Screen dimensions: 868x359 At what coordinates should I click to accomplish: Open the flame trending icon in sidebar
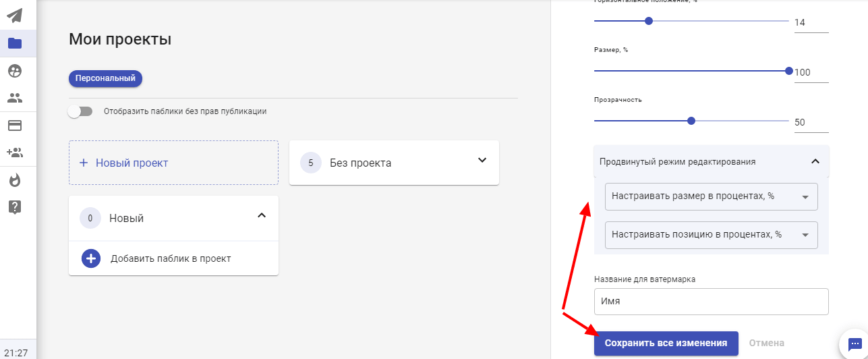(15, 180)
